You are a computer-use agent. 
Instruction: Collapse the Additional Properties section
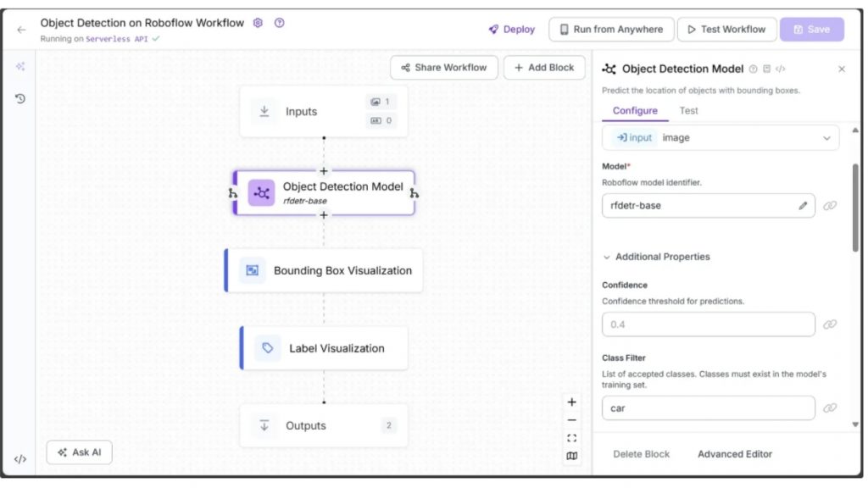point(607,257)
